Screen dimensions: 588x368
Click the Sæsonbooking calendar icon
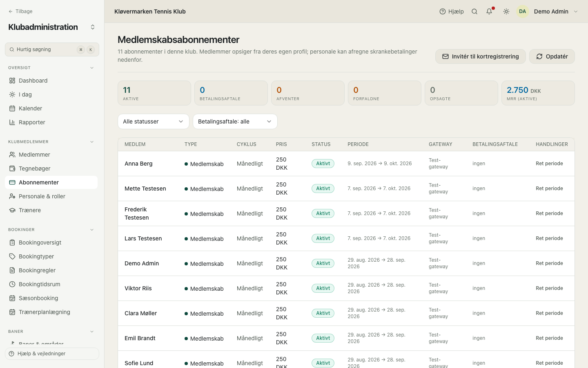(12, 298)
